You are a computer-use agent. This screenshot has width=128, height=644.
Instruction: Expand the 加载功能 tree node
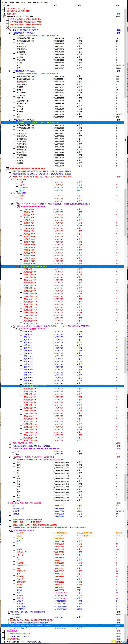3,17
